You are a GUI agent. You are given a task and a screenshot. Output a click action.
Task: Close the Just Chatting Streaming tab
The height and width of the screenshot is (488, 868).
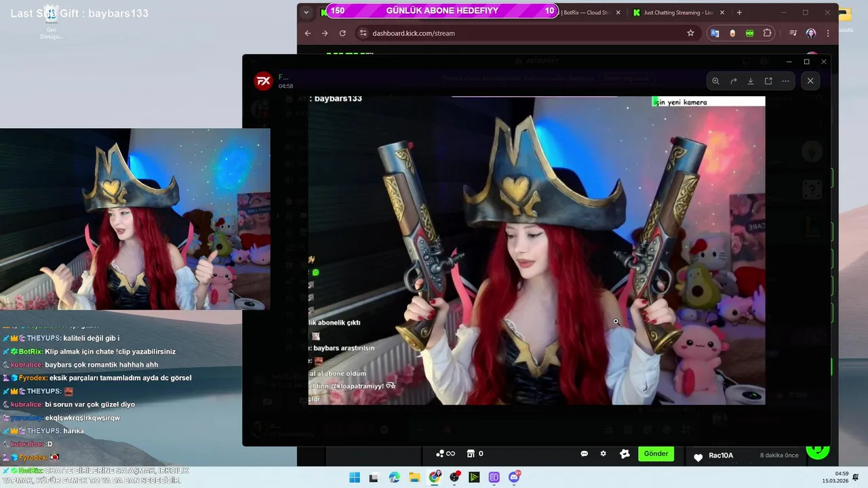click(x=722, y=12)
